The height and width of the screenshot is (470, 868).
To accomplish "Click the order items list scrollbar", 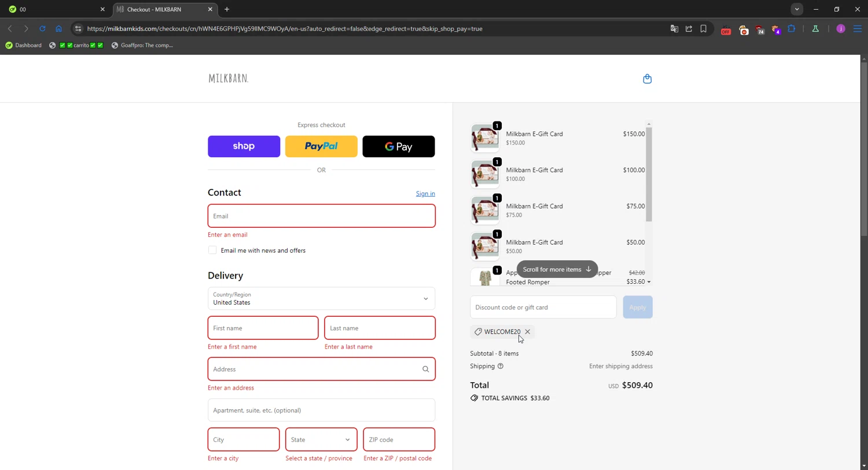I will coord(649,174).
